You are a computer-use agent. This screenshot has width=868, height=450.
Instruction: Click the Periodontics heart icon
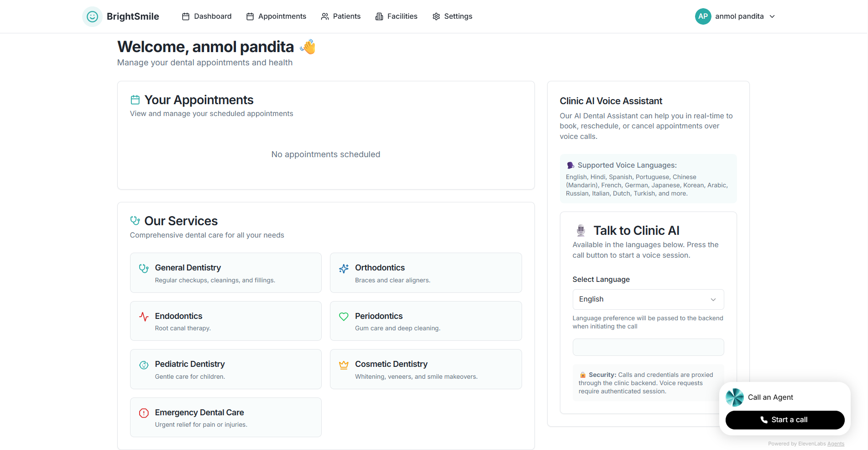click(x=344, y=317)
